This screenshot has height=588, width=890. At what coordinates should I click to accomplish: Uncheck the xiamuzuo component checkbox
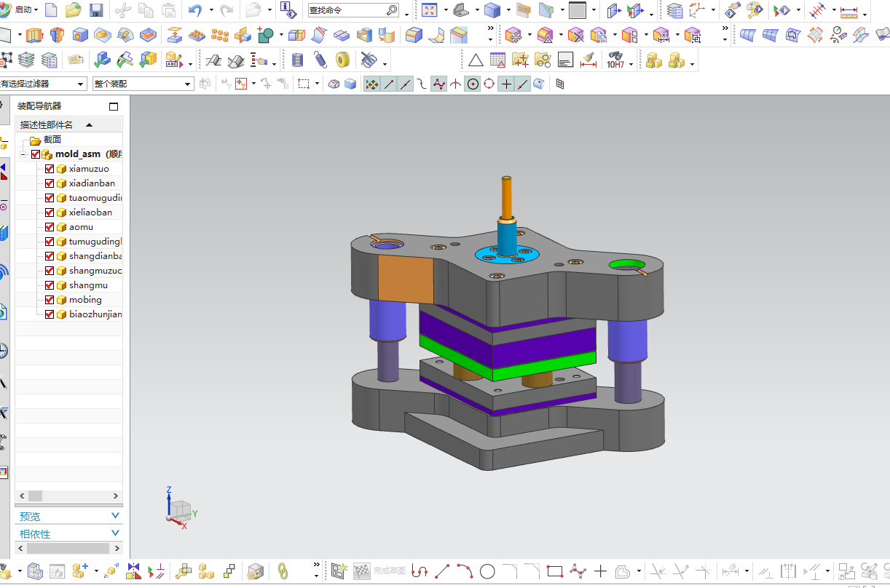point(50,169)
